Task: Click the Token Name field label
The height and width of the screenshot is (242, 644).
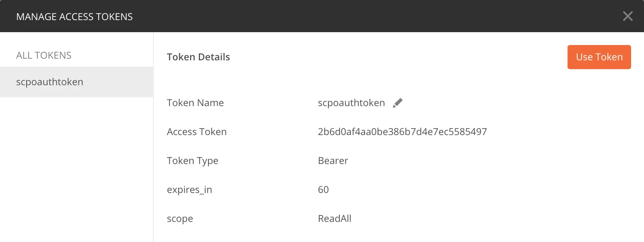Action: pos(195,103)
